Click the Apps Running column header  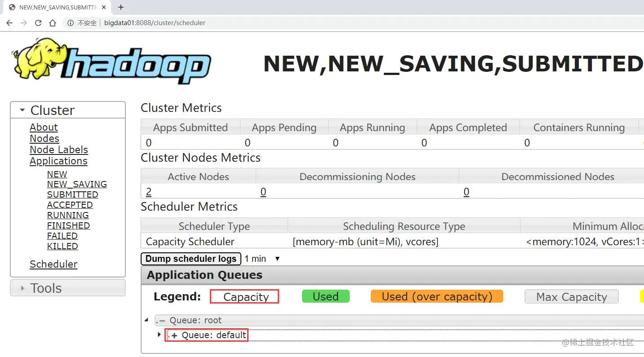pos(373,128)
